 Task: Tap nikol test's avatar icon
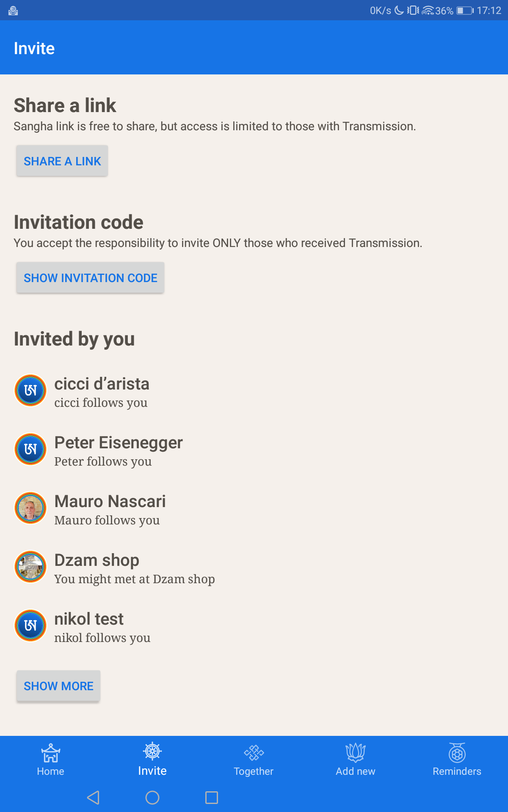[x=30, y=625]
